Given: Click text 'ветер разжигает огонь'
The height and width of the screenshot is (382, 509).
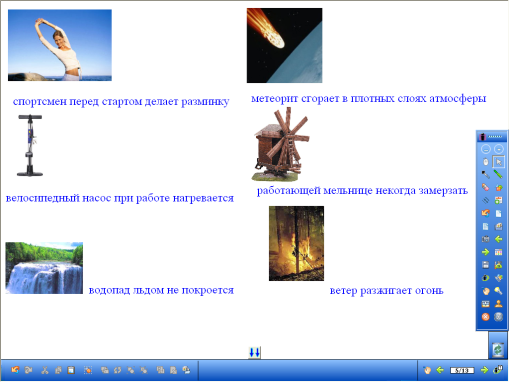Looking at the screenshot, I should pyautogui.click(x=386, y=290).
